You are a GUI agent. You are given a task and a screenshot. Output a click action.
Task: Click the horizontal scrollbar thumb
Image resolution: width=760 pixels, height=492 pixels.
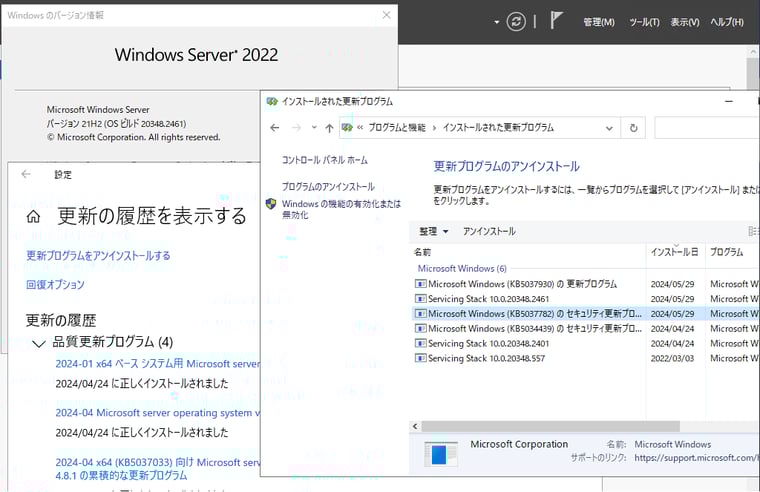coord(550,427)
